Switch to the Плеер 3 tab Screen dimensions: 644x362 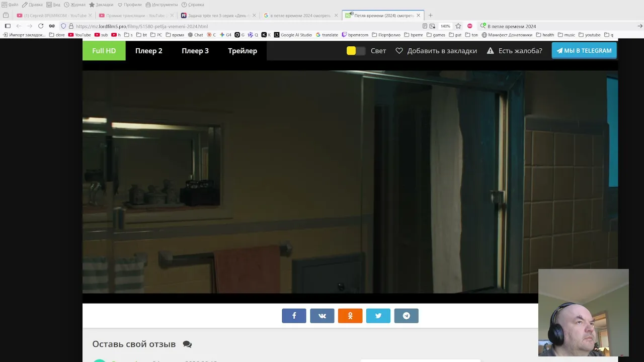click(195, 51)
